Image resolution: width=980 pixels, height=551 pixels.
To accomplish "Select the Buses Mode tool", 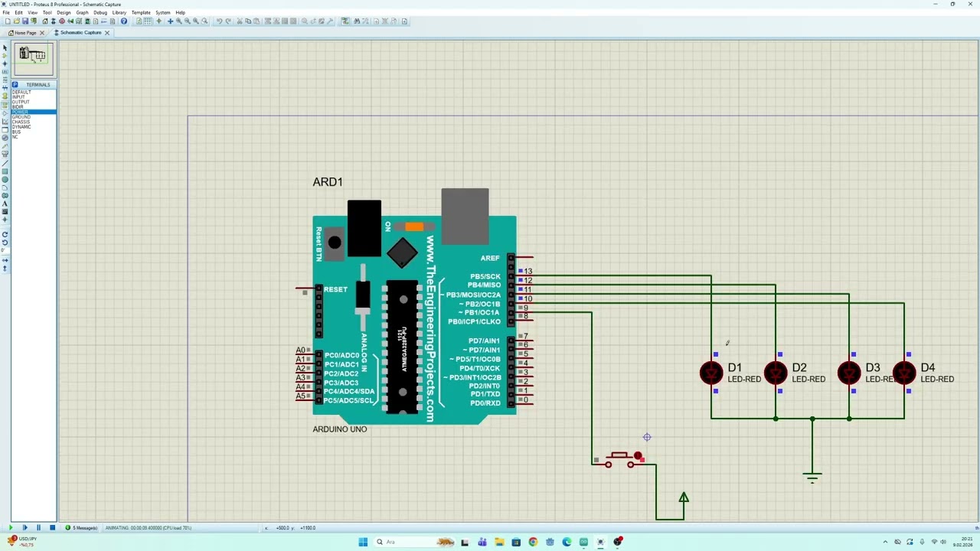I will pos(5,88).
